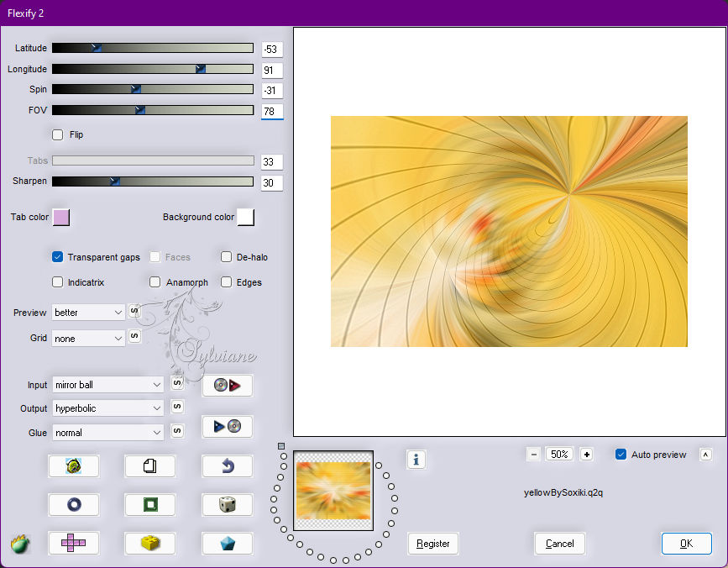This screenshot has width=728, height=568.
Task: Click the Sharpen slider track
Action: click(153, 181)
